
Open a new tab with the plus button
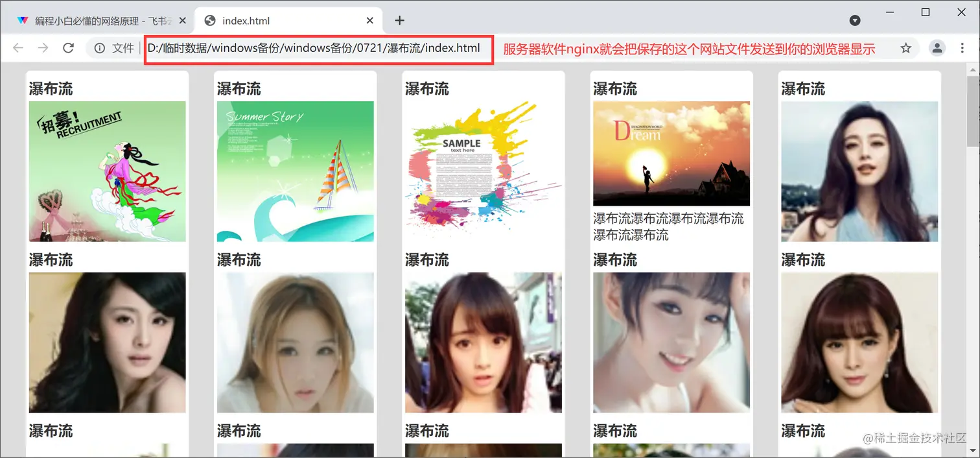tap(399, 21)
